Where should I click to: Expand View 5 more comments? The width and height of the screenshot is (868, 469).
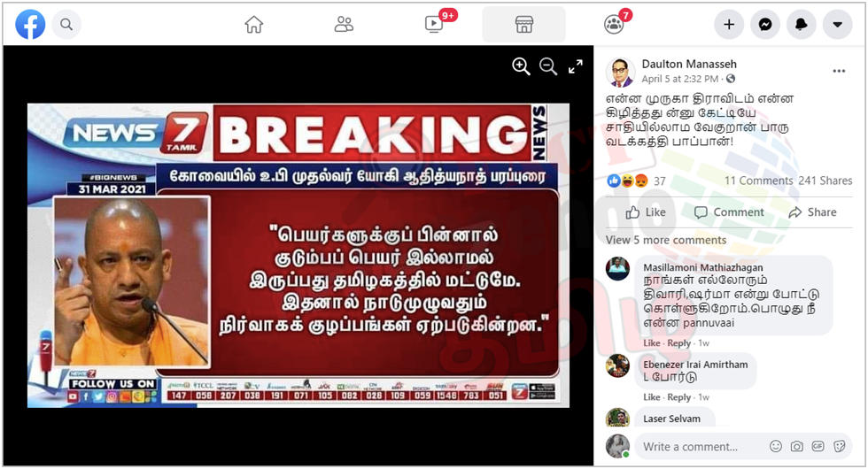(x=666, y=240)
